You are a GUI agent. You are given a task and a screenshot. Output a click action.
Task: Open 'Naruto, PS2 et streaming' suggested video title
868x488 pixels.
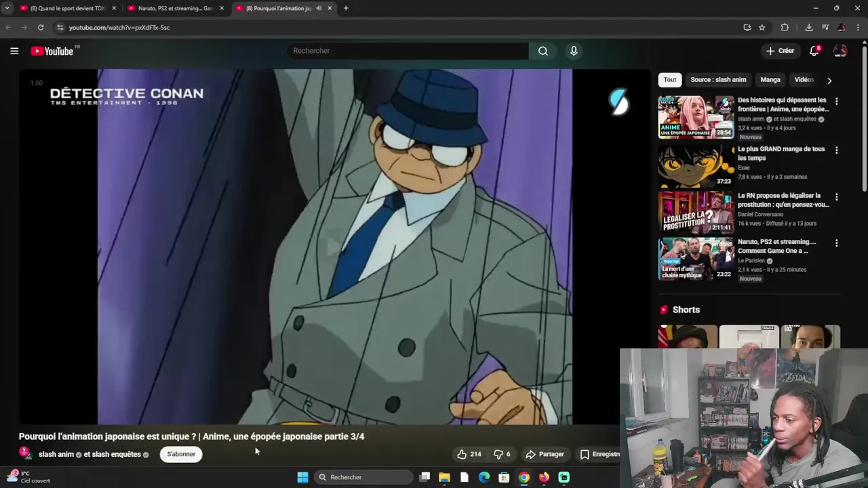pyautogui.click(x=777, y=246)
